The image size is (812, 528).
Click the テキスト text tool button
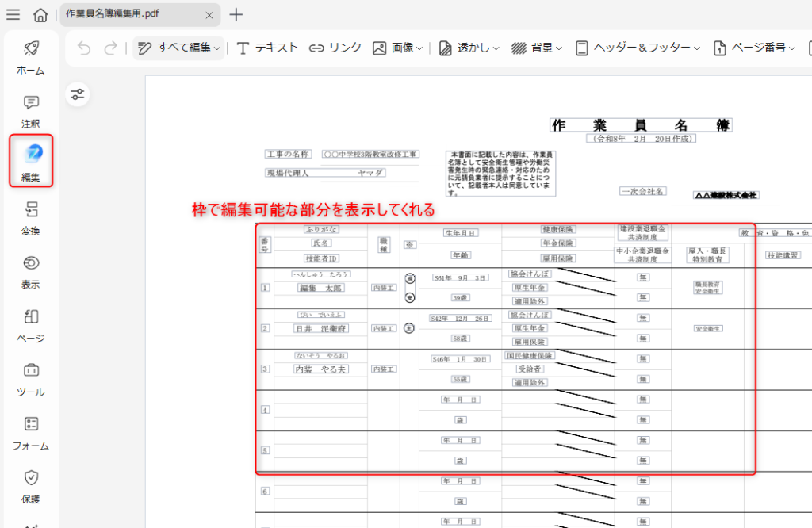pos(267,48)
